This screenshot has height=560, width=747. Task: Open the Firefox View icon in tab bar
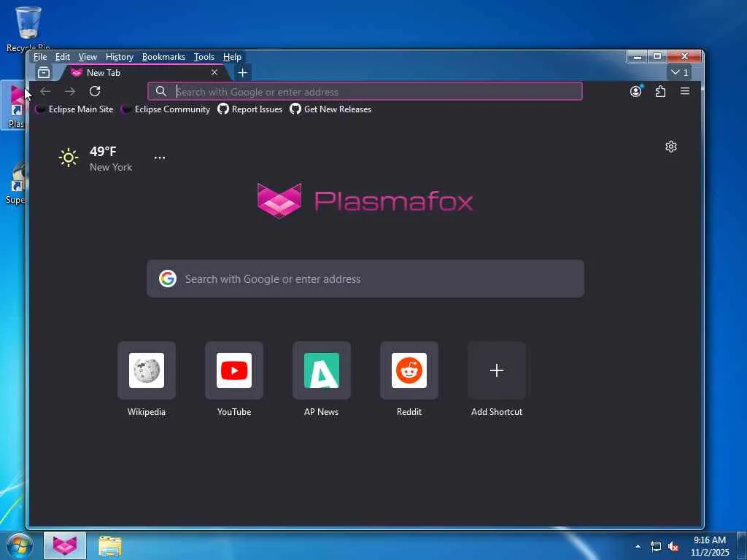pos(43,72)
